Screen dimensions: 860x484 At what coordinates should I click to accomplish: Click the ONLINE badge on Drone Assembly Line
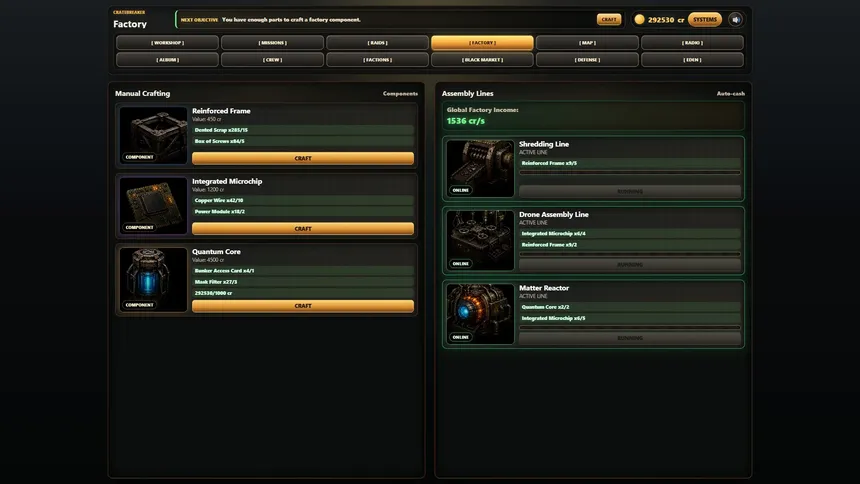[x=461, y=263]
